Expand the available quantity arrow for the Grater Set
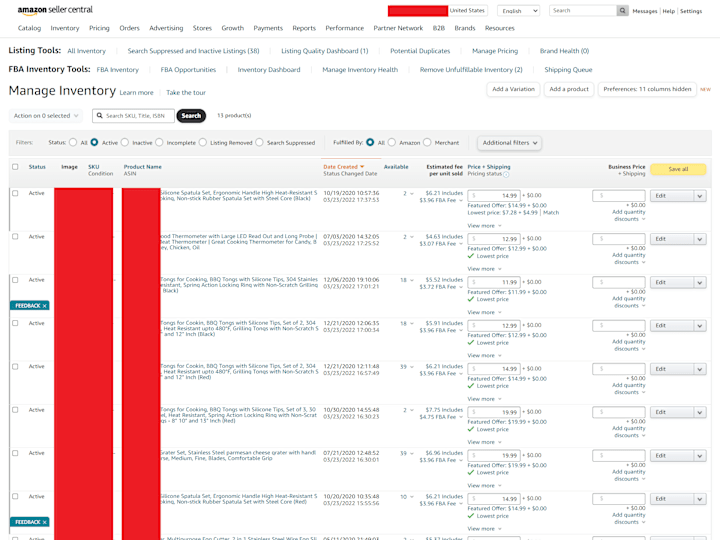The width and height of the screenshot is (720, 540). [412, 453]
